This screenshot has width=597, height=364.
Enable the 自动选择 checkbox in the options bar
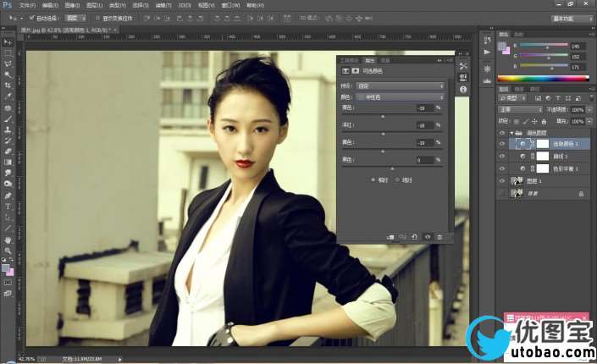pos(31,17)
